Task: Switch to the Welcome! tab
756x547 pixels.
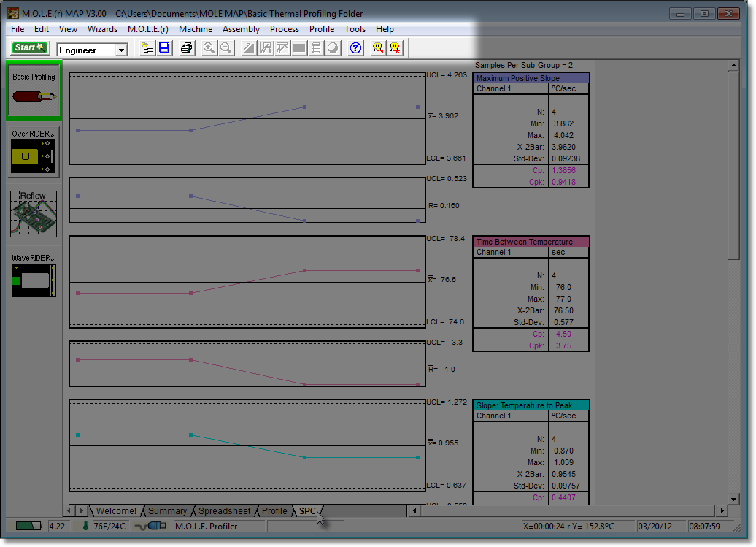Action: tap(116, 510)
